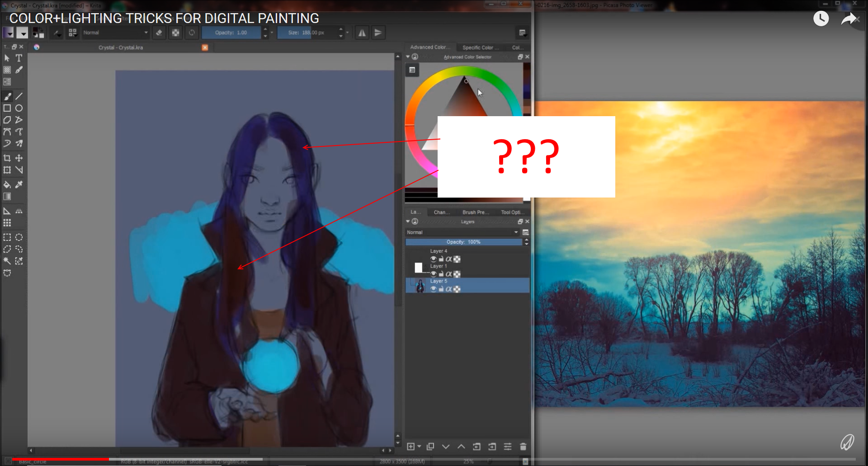868x466 pixels.
Task: Click YouTube Watch Later clock button
Action: 821,19
